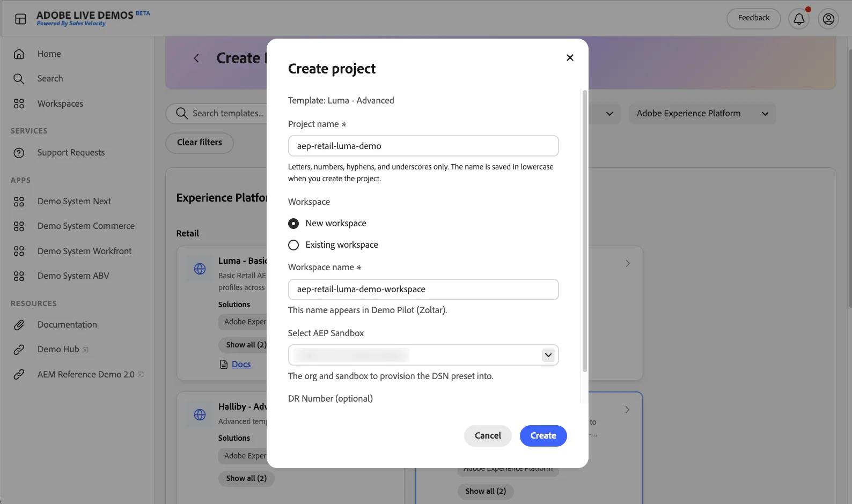Click the Cancel button
852x504 pixels.
tap(488, 436)
